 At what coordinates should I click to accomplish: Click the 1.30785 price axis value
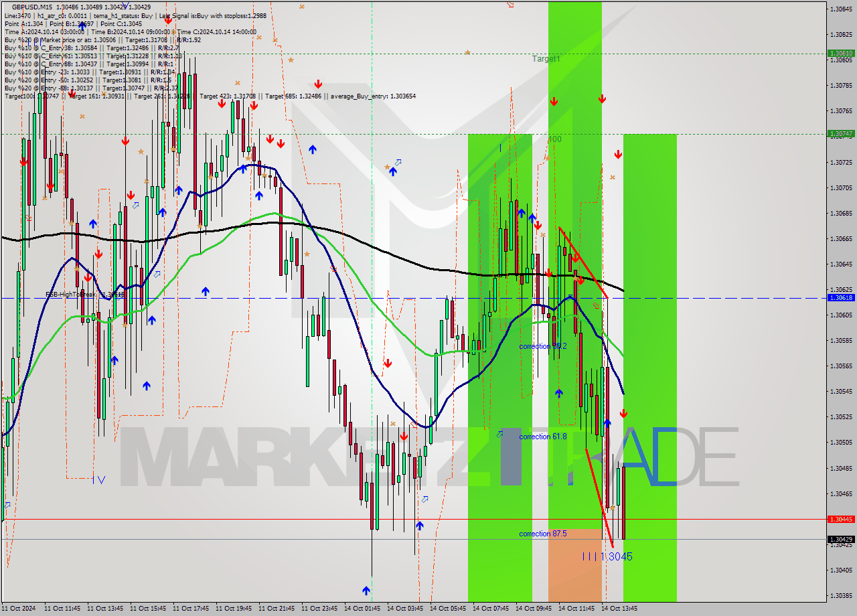tap(841, 85)
